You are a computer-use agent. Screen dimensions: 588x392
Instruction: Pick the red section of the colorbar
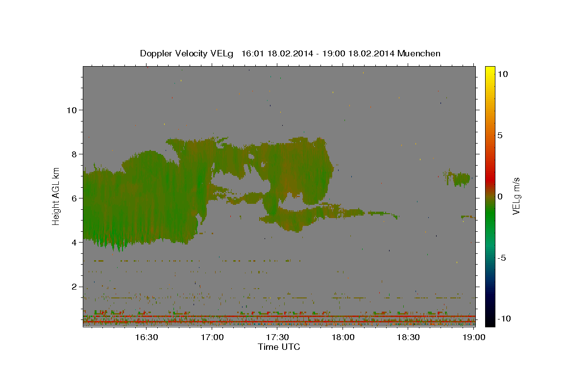click(x=490, y=179)
